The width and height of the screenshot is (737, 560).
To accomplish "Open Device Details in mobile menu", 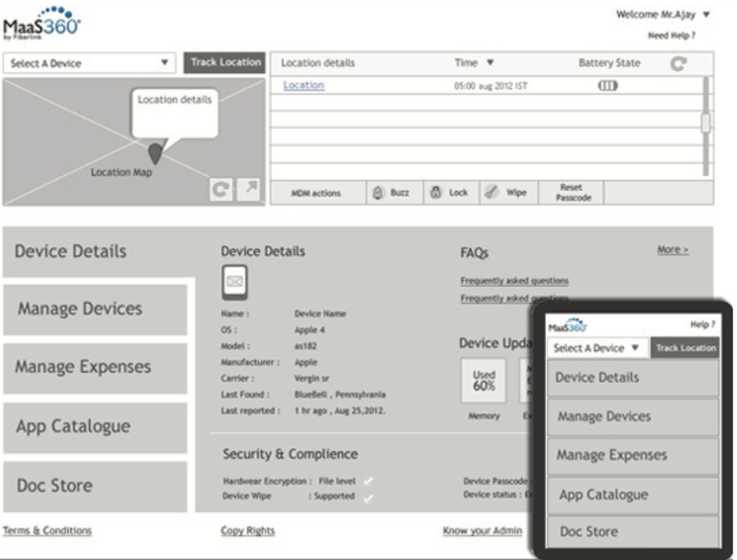I will pyautogui.click(x=633, y=378).
